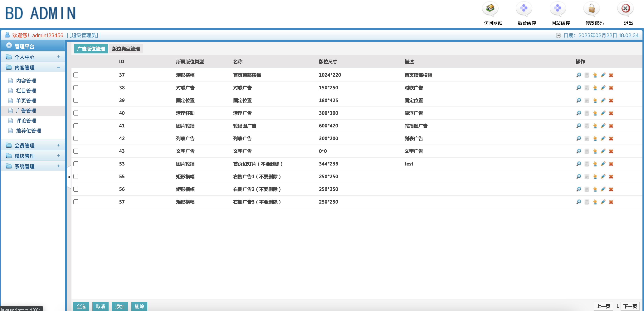The image size is (644, 311).
Task: Click hand pointer icon in row 42
Action: 595,138
